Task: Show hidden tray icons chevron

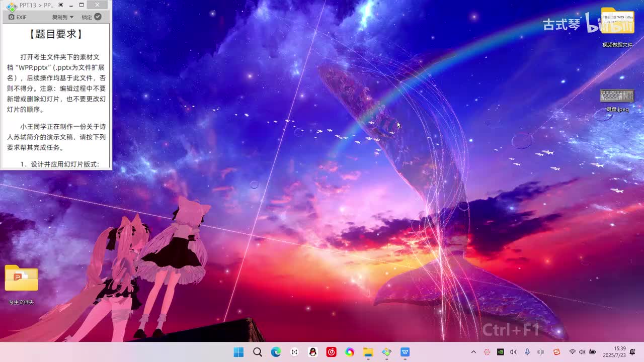Action: pyautogui.click(x=473, y=352)
